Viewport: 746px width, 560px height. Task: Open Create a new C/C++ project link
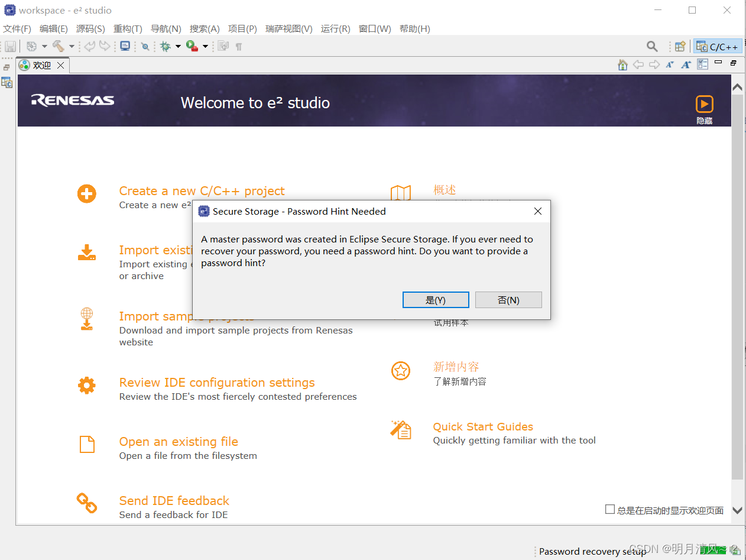202,191
